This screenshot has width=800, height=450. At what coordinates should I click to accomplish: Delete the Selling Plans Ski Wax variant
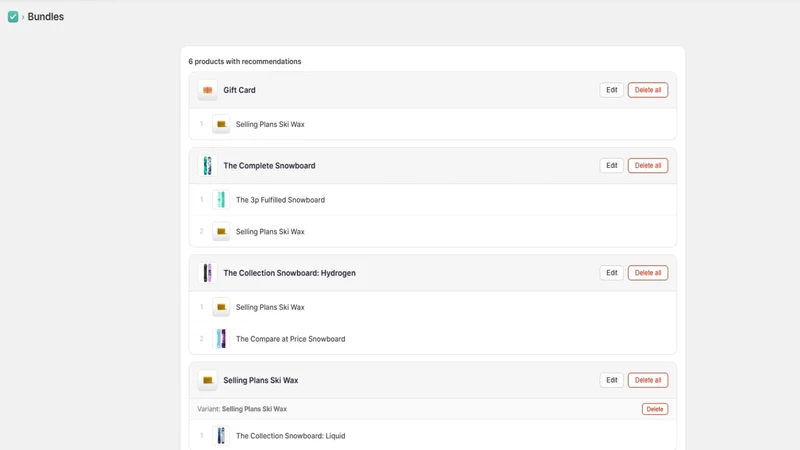point(655,409)
